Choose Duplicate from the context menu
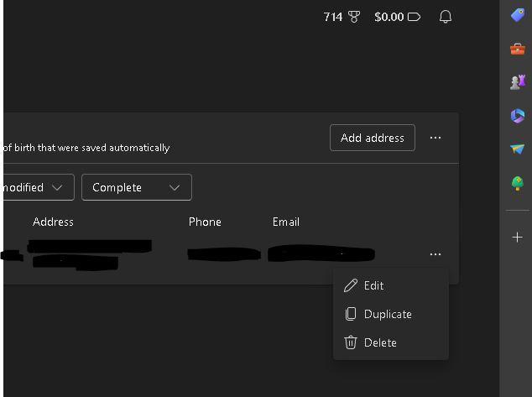532x397 pixels. [x=390, y=314]
